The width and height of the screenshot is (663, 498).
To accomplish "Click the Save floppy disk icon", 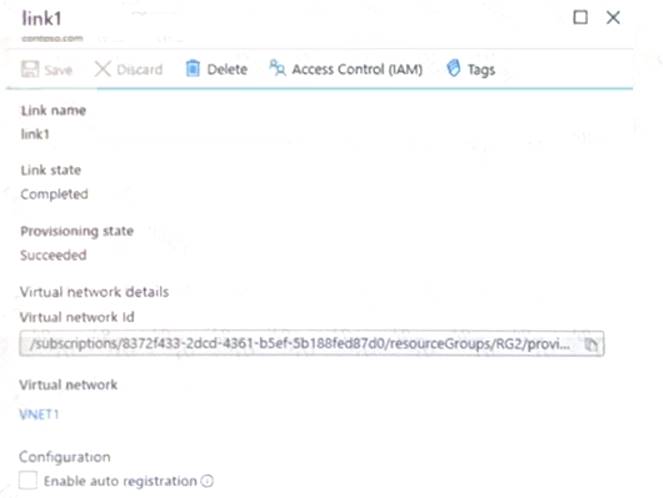I will pyautogui.click(x=29, y=69).
